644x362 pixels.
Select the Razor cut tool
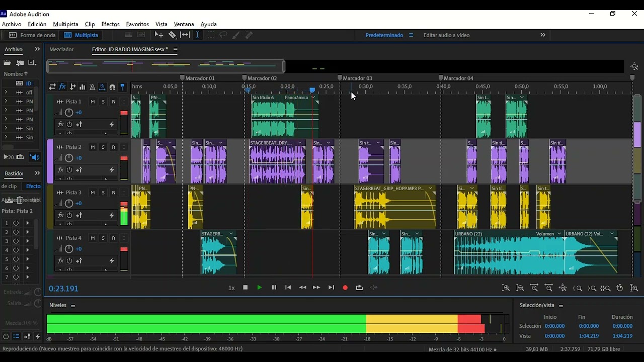(172, 35)
